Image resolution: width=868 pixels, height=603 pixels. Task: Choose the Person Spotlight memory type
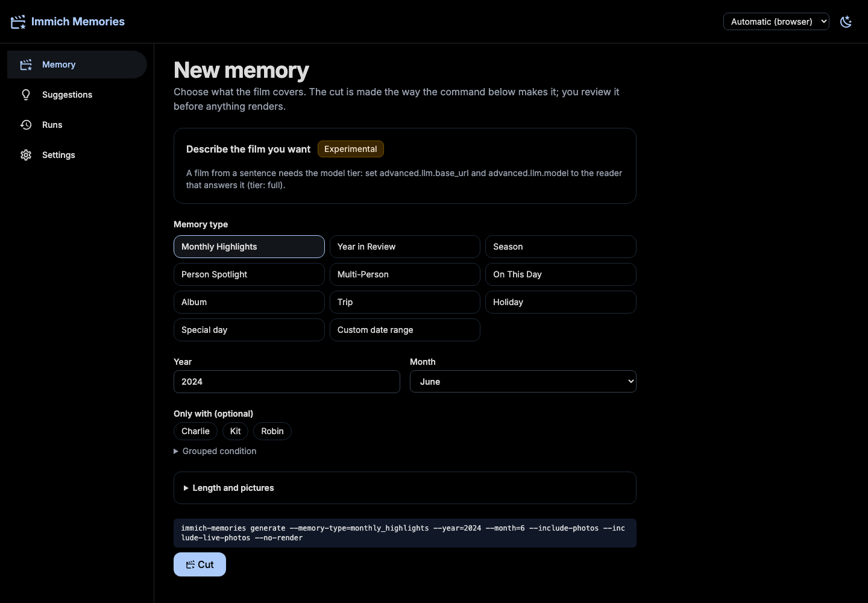(x=249, y=274)
